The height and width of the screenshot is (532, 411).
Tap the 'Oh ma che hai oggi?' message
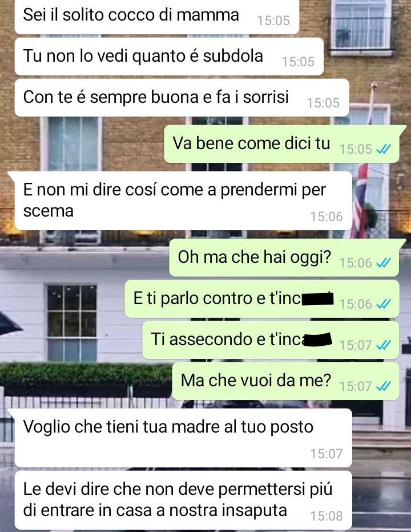[x=284, y=258]
